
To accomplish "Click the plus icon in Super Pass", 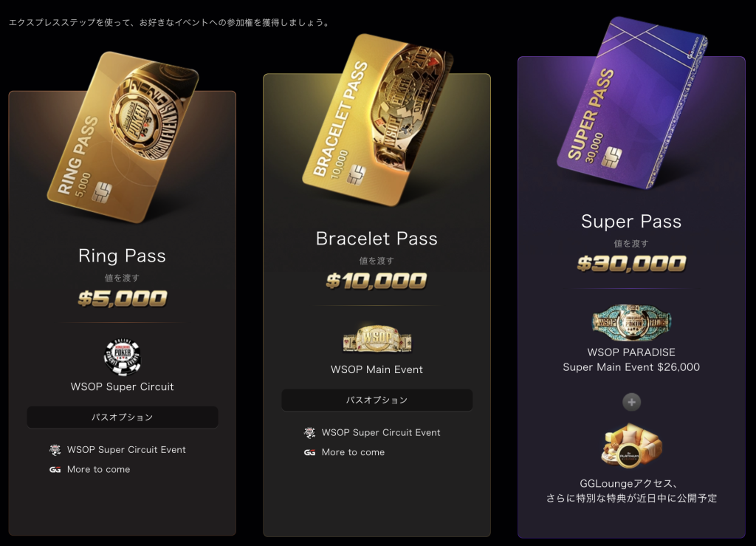I will [632, 402].
